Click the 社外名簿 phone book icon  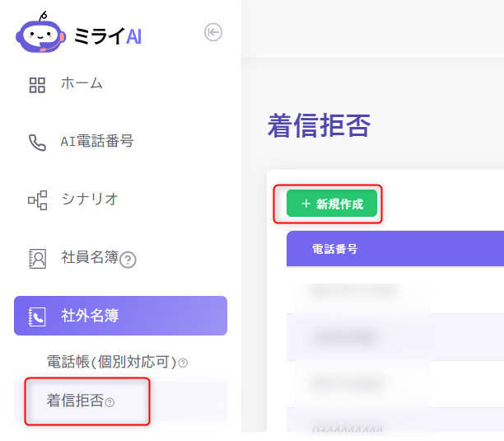coord(37,316)
